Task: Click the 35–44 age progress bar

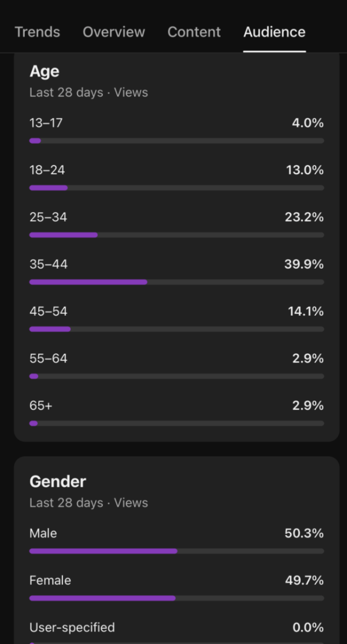Action: (x=176, y=282)
